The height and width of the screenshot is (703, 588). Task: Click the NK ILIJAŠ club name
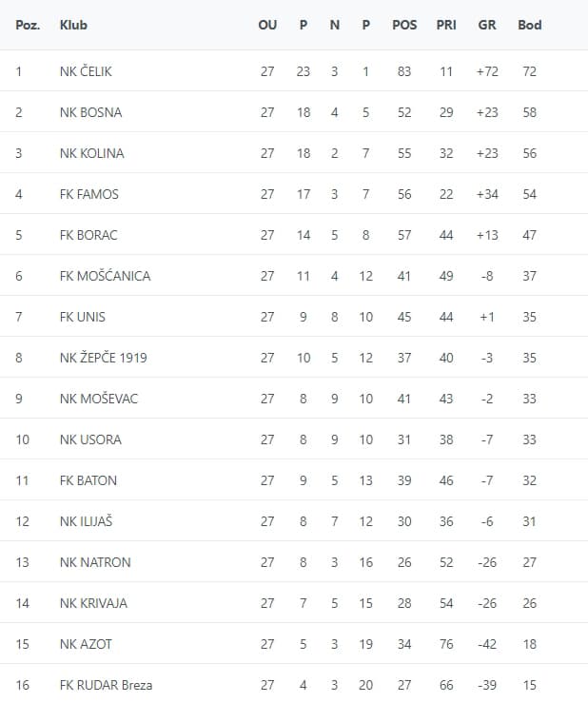point(86,521)
